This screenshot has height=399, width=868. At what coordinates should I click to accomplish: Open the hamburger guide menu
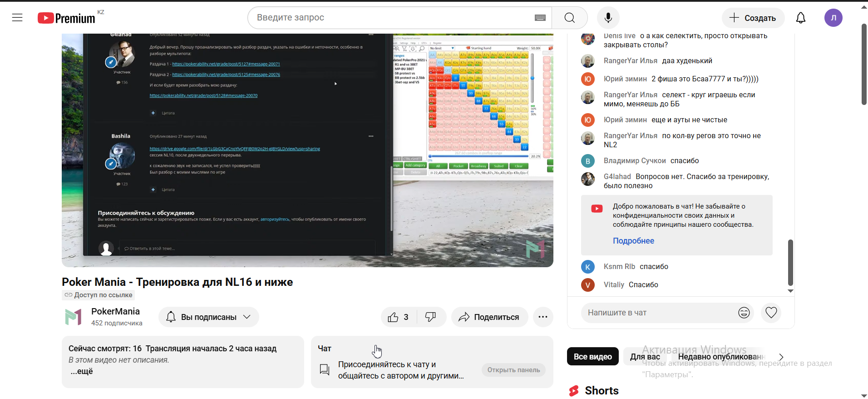[17, 18]
